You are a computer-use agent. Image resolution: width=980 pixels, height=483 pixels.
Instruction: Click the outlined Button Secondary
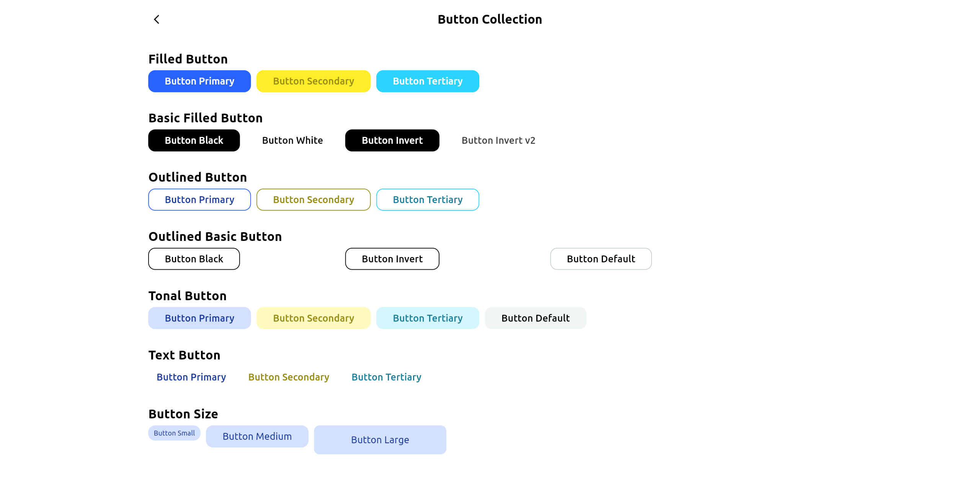click(x=314, y=200)
